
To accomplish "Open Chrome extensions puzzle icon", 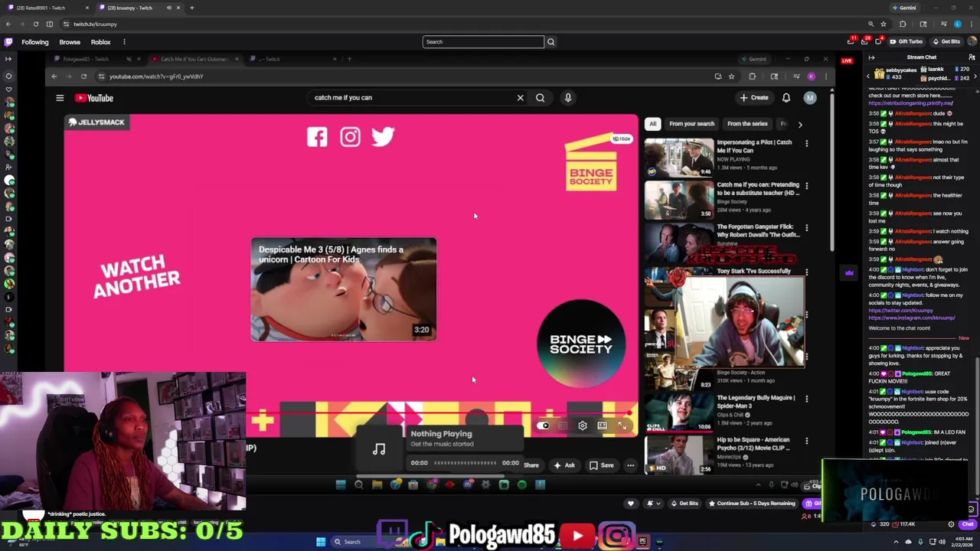I will pyautogui.click(x=902, y=24).
